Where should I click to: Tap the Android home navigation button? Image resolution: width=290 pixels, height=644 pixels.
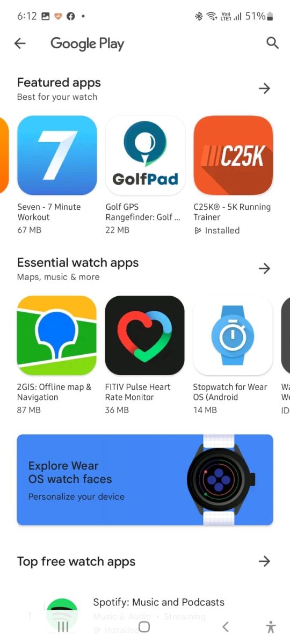click(x=144, y=627)
